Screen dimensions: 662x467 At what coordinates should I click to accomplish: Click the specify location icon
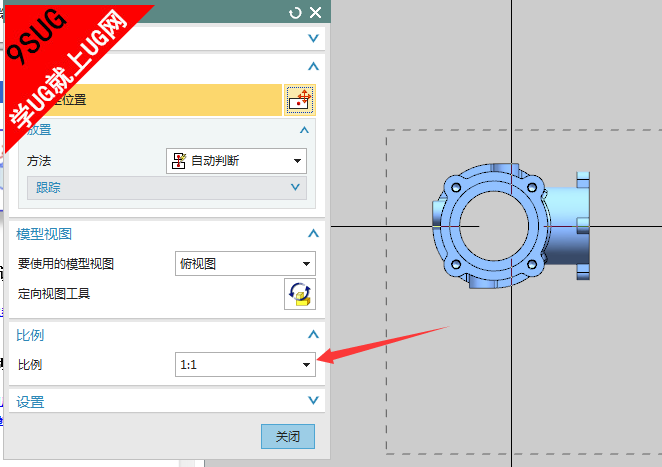[300, 100]
